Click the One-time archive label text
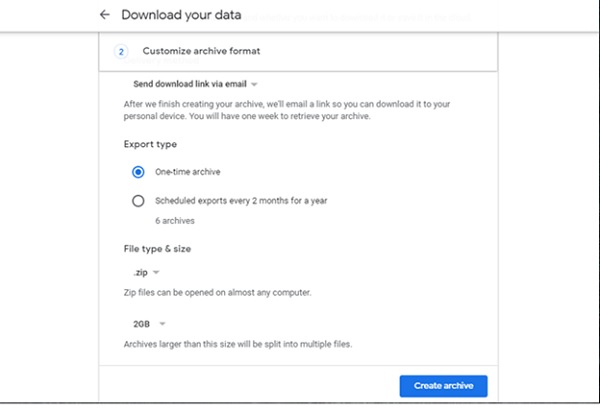The height and width of the screenshot is (411, 600). pos(188,172)
